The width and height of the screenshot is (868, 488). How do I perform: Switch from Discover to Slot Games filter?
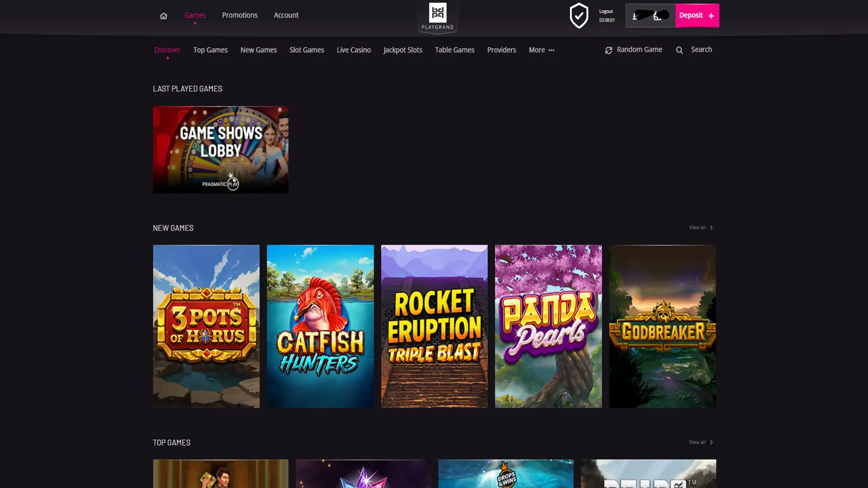point(307,50)
